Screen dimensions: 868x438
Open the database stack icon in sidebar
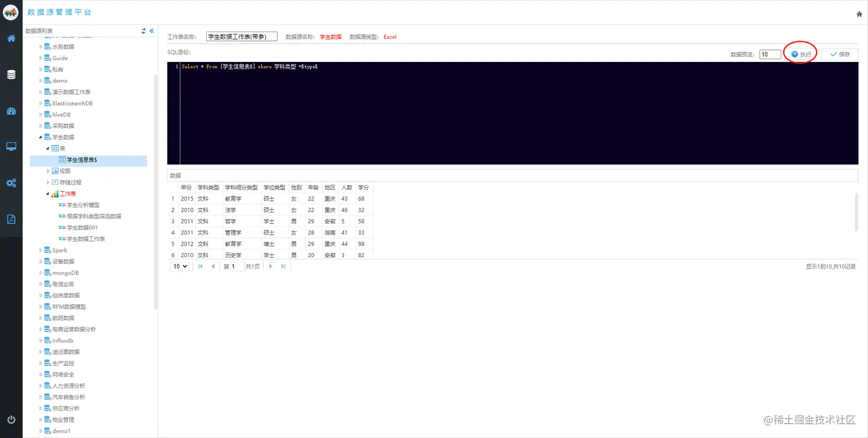coord(11,75)
